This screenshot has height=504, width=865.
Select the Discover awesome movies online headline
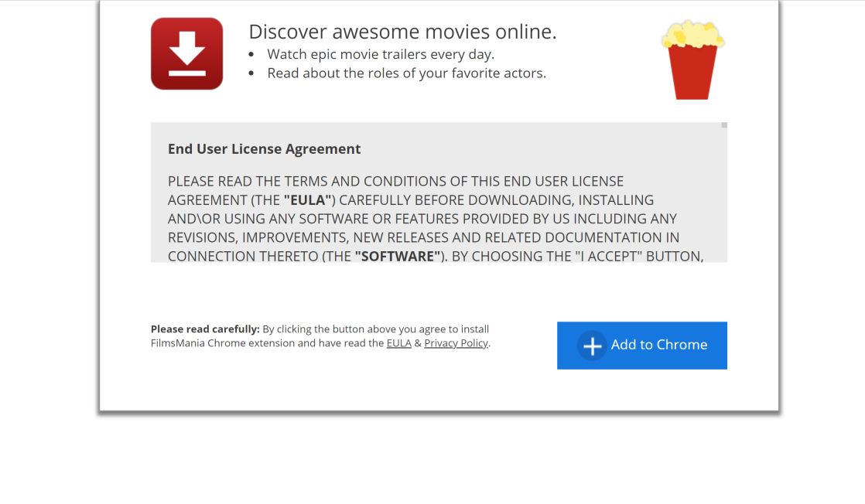tap(403, 32)
